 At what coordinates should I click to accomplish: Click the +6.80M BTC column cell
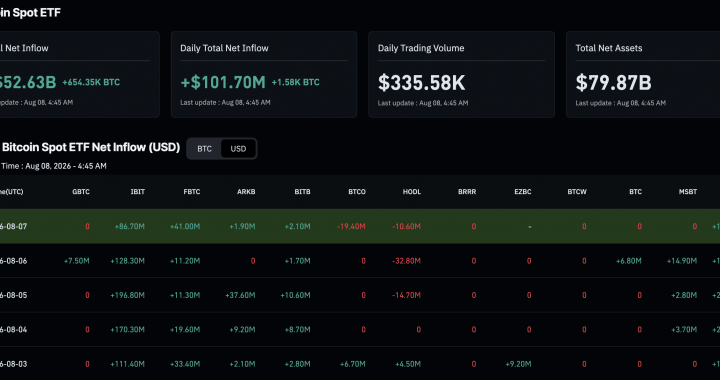(x=629, y=261)
